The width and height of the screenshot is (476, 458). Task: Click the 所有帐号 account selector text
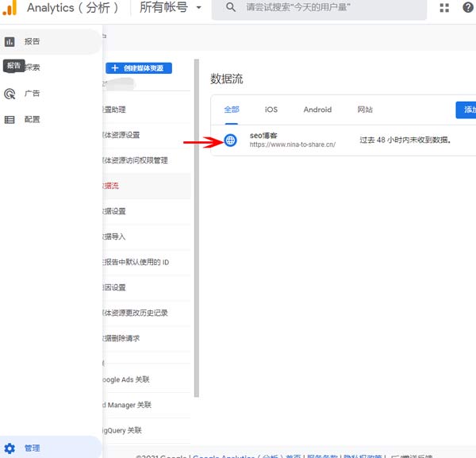tap(163, 7)
